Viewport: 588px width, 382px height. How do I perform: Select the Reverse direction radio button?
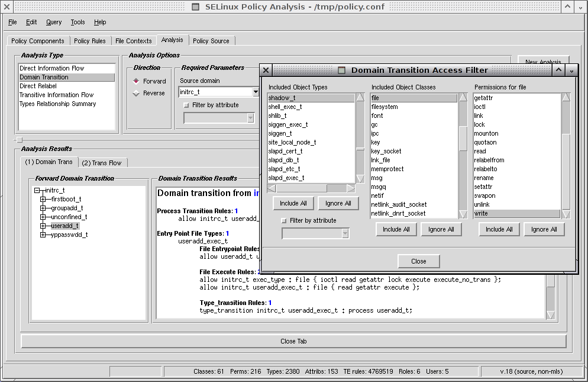(136, 93)
